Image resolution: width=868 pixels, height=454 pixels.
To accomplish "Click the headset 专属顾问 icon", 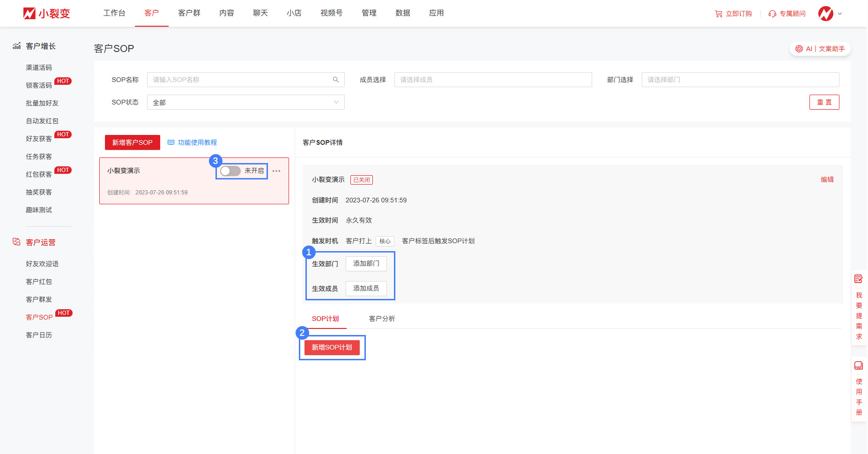I will tap(772, 14).
